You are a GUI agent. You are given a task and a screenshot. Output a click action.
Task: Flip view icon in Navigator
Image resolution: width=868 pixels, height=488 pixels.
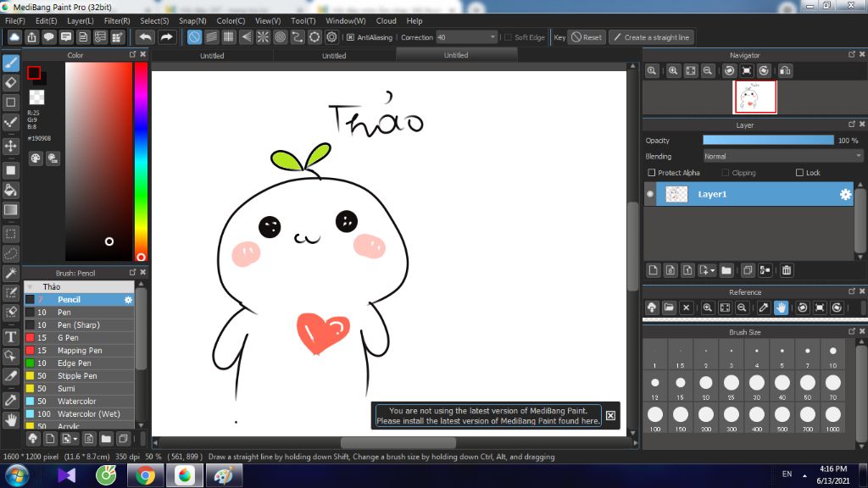pyautogui.click(x=785, y=71)
